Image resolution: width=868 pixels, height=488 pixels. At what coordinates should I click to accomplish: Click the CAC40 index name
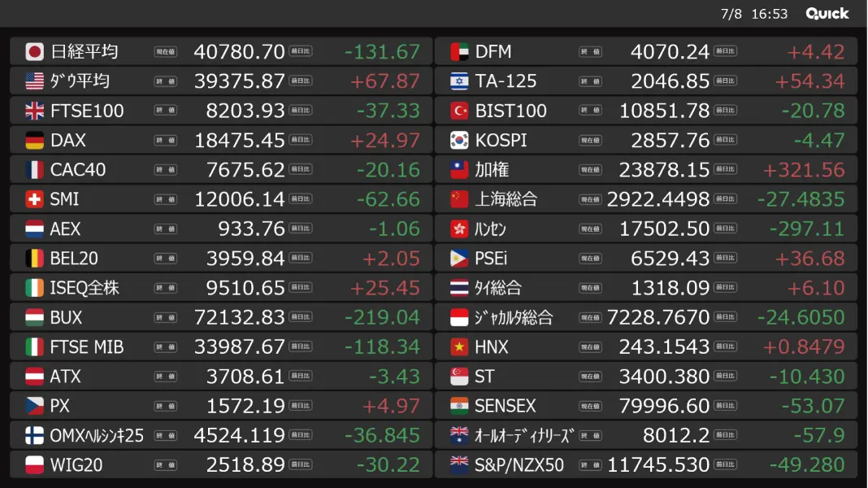click(x=77, y=169)
